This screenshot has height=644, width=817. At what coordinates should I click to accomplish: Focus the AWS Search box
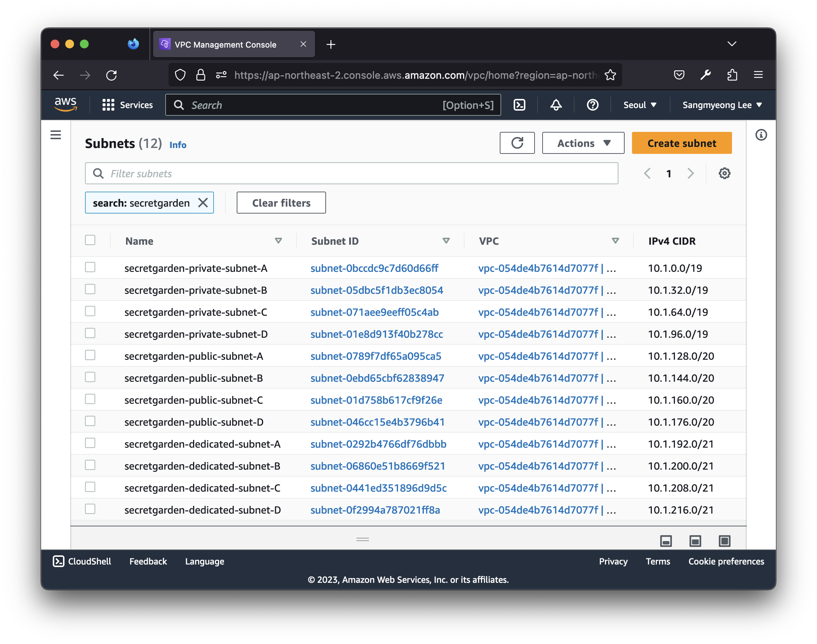click(x=333, y=105)
